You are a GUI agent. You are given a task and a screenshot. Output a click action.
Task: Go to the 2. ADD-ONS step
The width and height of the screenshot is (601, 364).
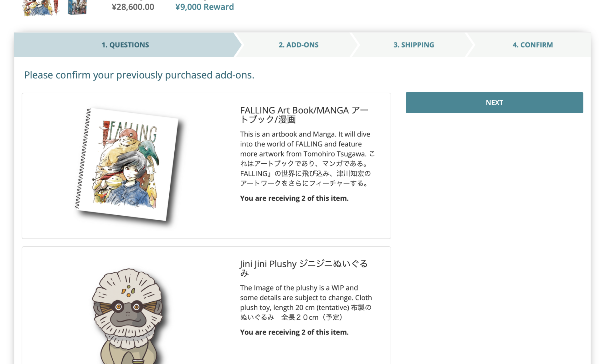pyautogui.click(x=299, y=45)
